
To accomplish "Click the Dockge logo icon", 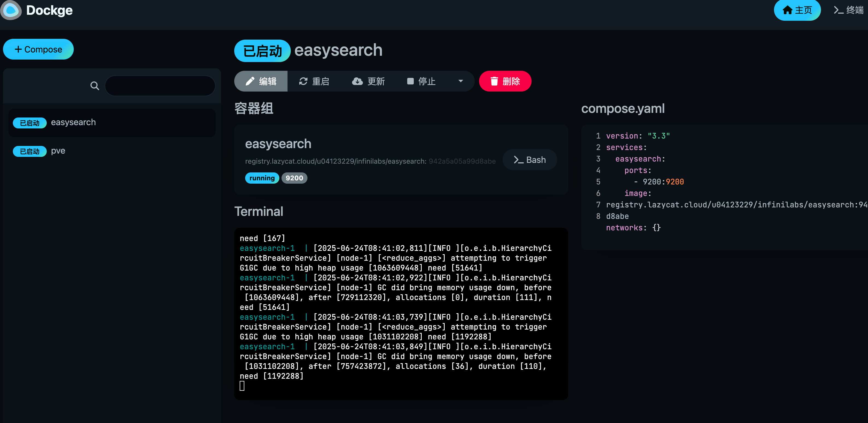I will pyautogui.click(x=11, y=10).
